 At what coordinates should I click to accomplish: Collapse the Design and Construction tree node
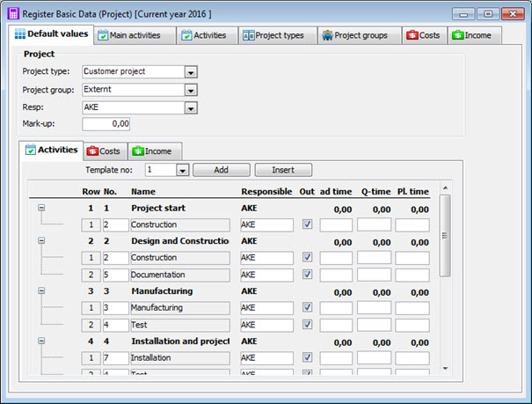coord(41,240)
